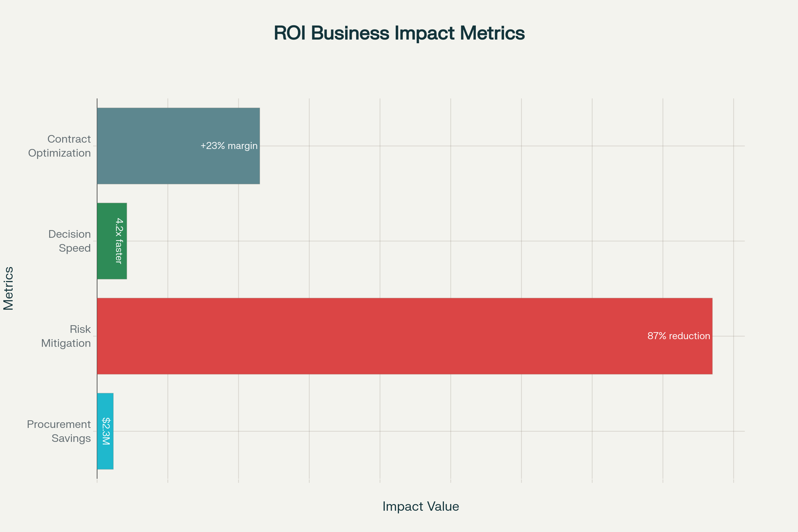Click the +23% margin data label
This screenshot has width=798, height=532.
click(229, 146)
